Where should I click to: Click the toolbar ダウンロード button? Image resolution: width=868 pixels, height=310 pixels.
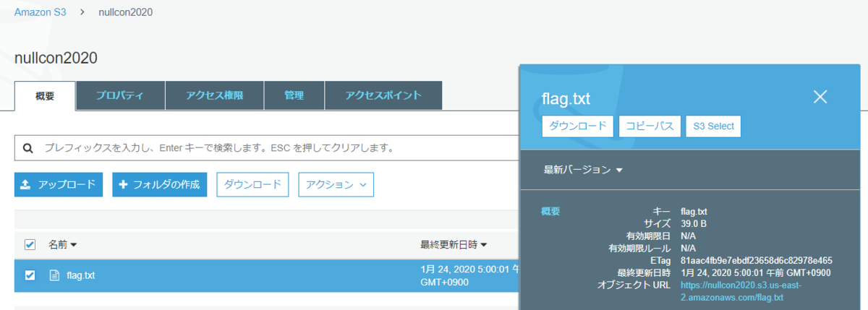coord(252,184)
